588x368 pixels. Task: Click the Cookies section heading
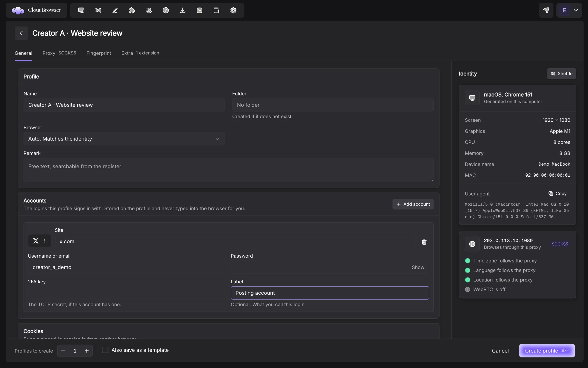coord(33,331)
